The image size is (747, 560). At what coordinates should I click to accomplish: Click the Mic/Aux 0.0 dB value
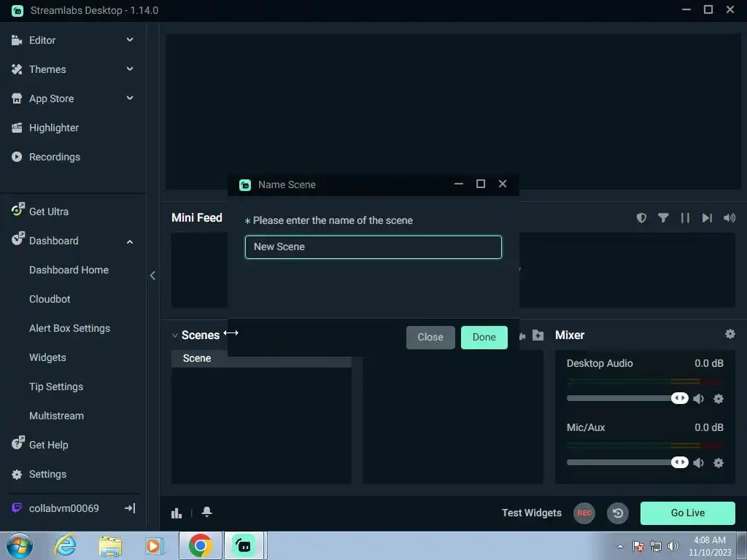(x=708, y=427)
